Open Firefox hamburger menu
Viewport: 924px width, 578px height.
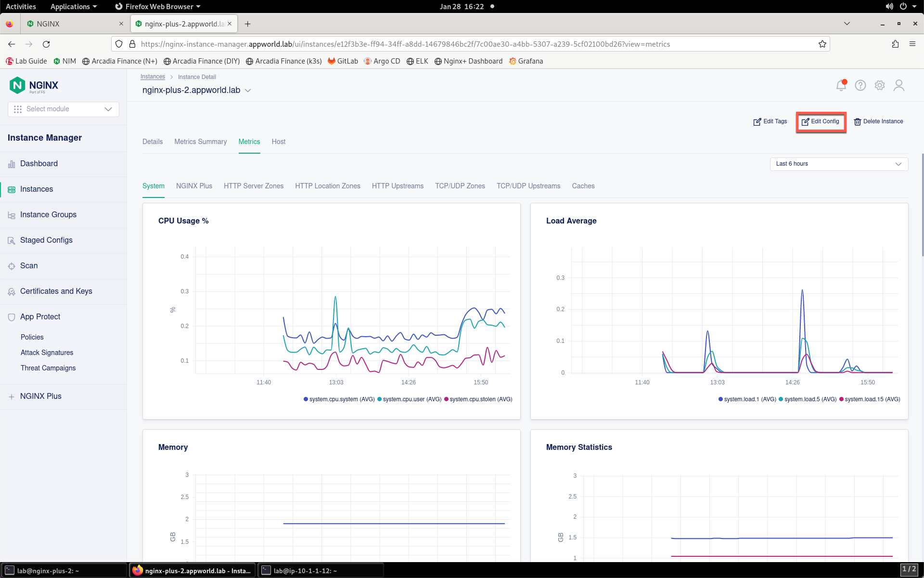click(x=912, y=44)
